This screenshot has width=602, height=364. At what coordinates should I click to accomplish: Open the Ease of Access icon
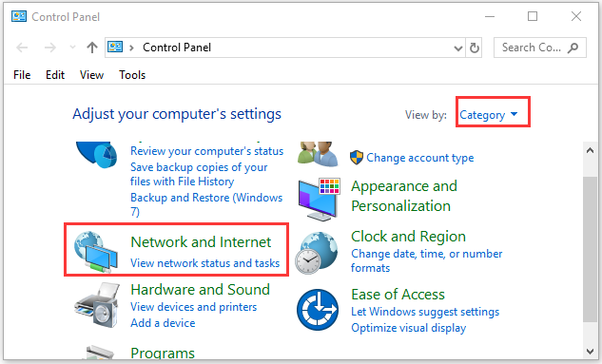[317, 310]
